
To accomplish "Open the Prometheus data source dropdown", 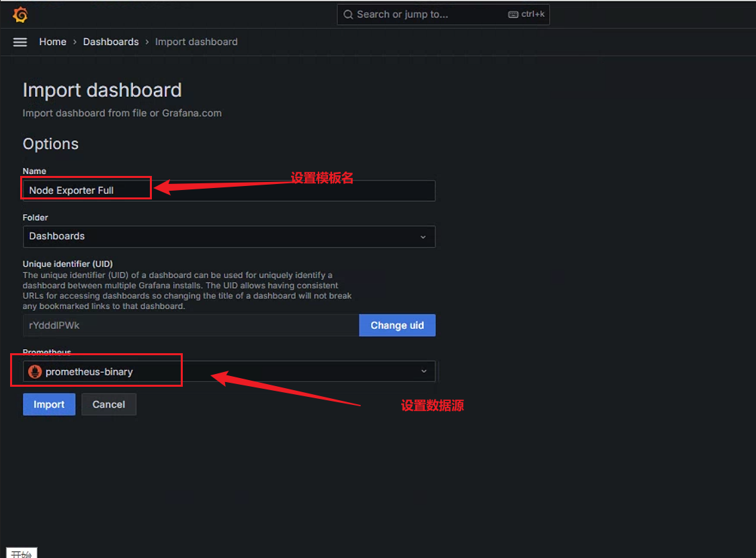I will 229,371.
